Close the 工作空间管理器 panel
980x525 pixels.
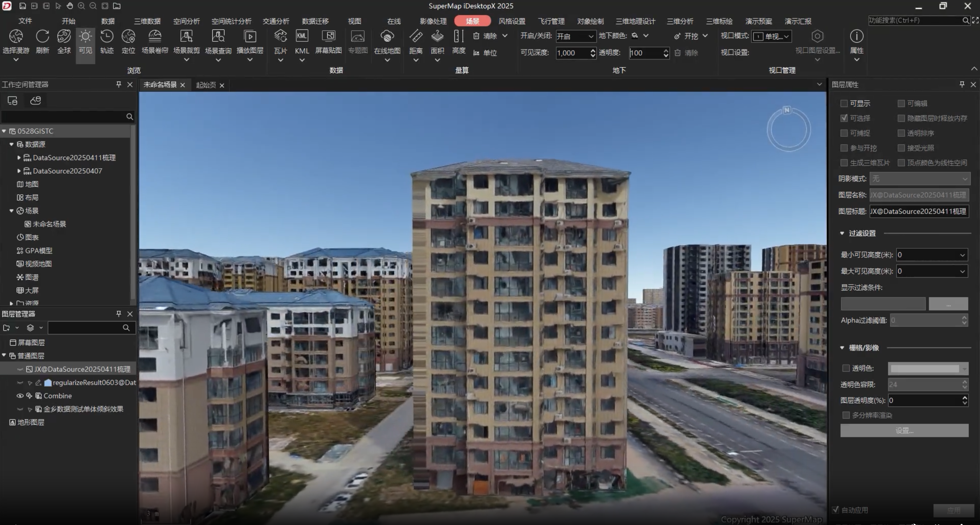130,84
